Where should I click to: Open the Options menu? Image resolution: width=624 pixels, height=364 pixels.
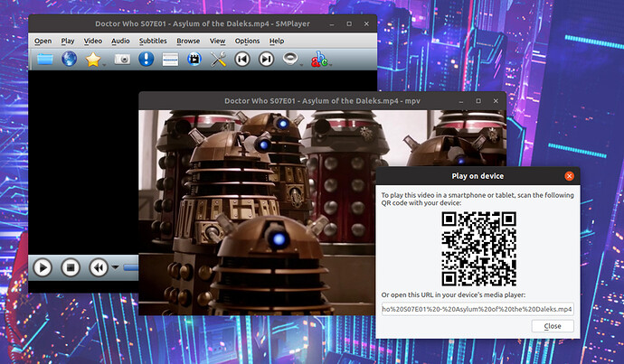coord(247,41)
